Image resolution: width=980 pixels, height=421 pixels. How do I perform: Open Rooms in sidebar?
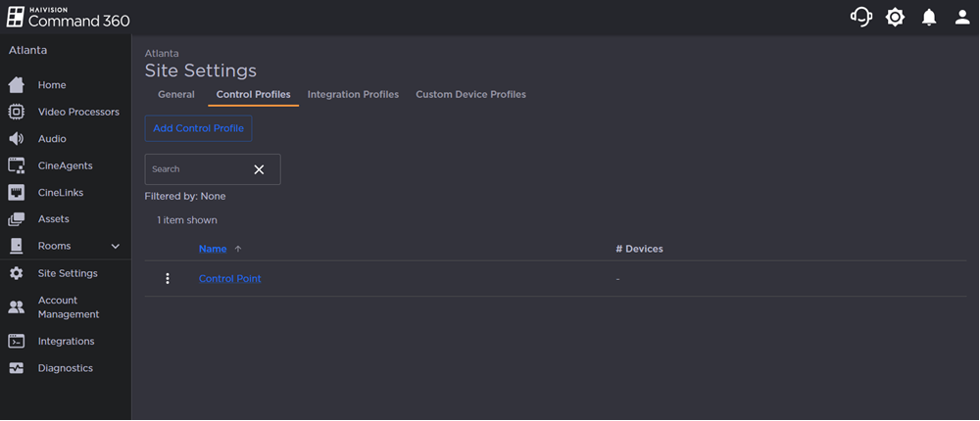click(x=54, y=246)
